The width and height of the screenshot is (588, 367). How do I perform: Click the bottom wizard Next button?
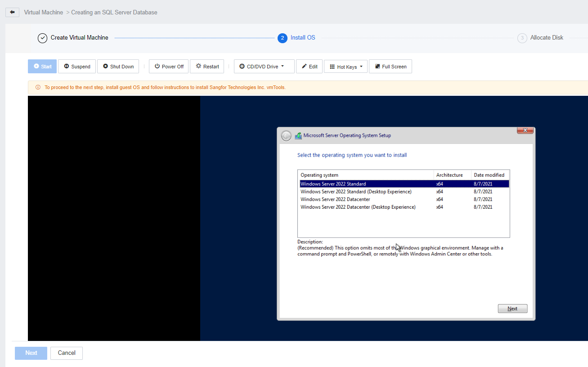tap(31, 353)
